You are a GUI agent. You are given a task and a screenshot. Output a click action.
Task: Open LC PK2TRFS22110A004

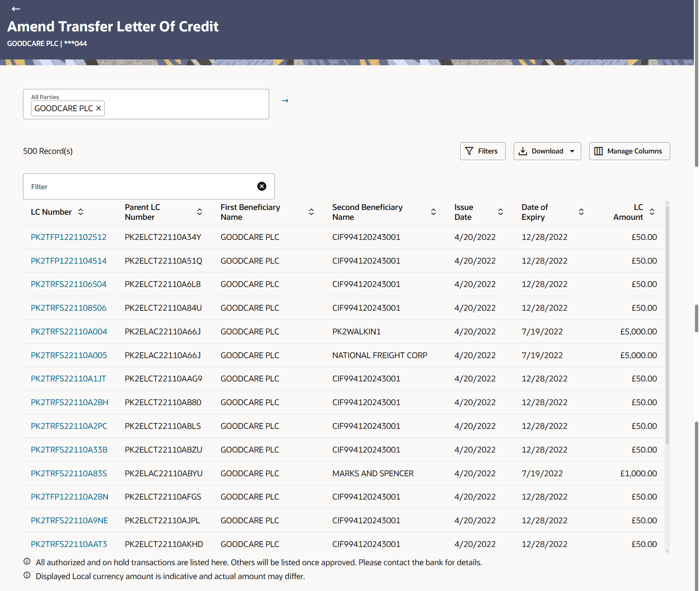click(69, 331)
